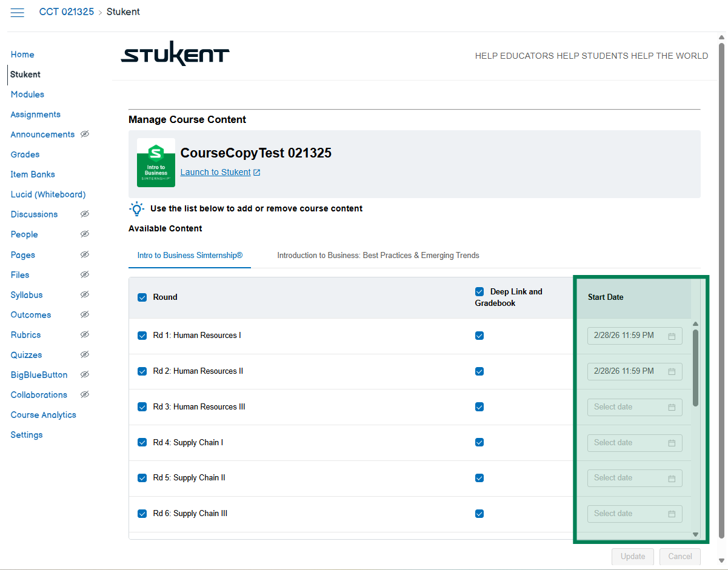This screenshot has height=570, width=728.
Task: Click the lightbulb tip icon
Action: pos(137,209)
